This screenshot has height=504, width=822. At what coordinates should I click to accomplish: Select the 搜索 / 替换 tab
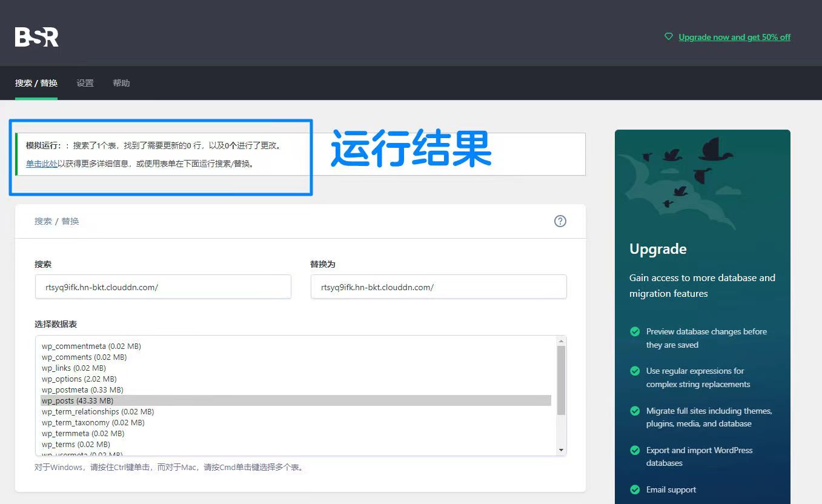(x=36, y=83)
